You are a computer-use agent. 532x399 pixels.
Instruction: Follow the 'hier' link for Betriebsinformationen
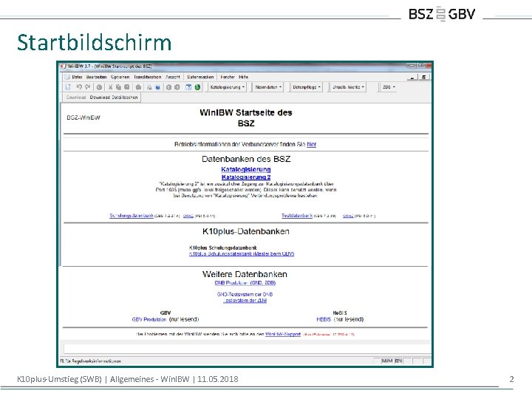point(312,144)
